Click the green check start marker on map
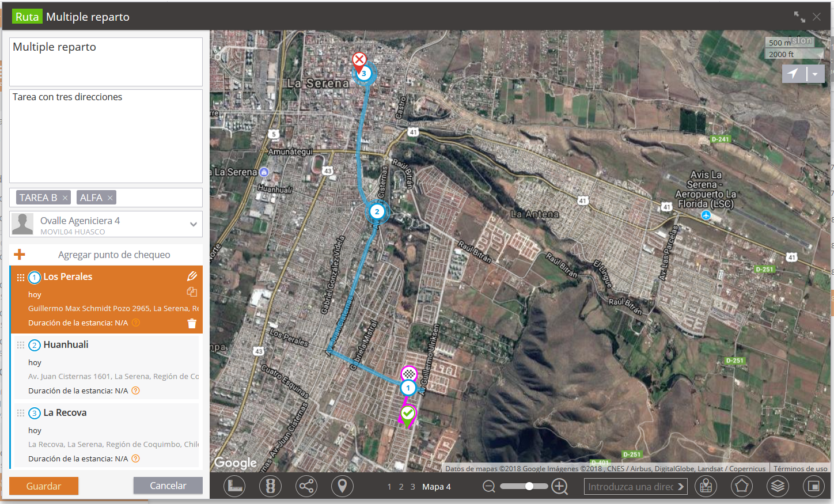Image resolution: width=834 pixels, height=504 pixels. tap(408, 415)
